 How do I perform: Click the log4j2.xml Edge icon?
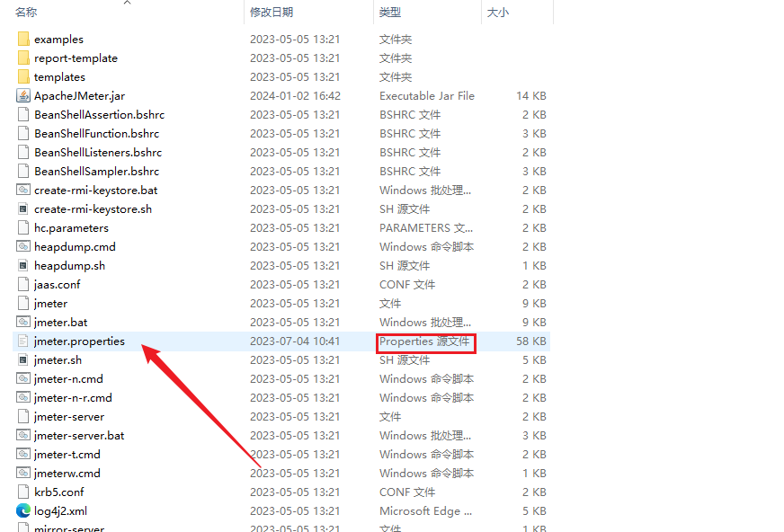(x=23, y=510)
